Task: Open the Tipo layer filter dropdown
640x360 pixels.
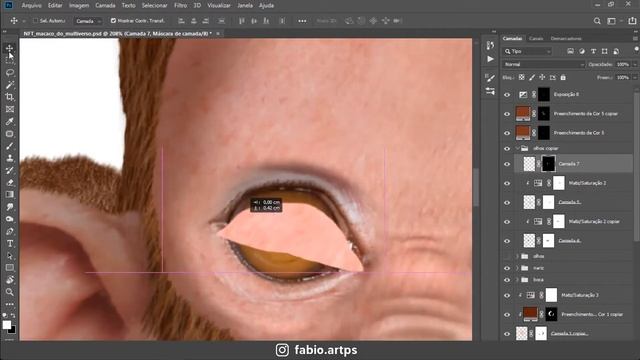Action: click(527, 51)
